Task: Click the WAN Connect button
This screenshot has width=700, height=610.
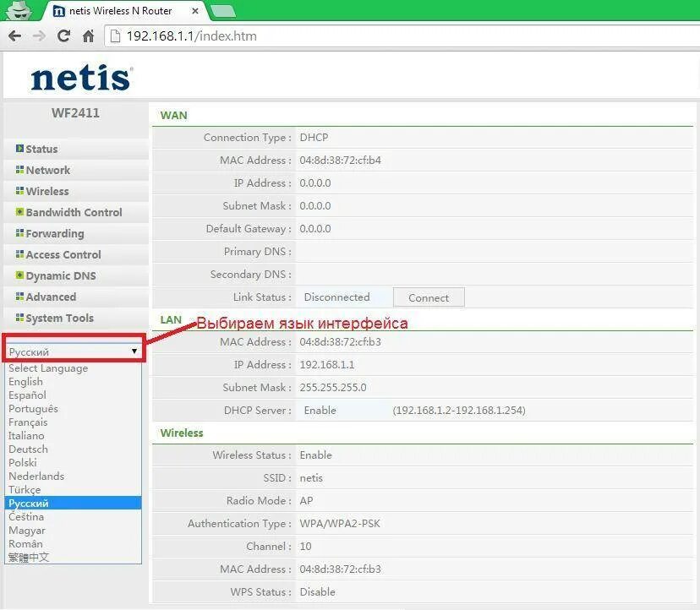Action: pyautogui.click(x=429, y=297)
